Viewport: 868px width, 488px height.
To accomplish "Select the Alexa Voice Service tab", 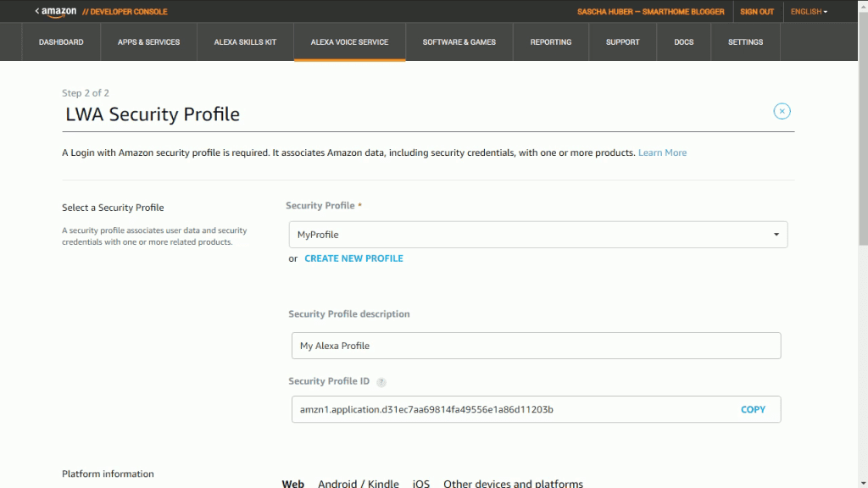I will click(349, 42).
